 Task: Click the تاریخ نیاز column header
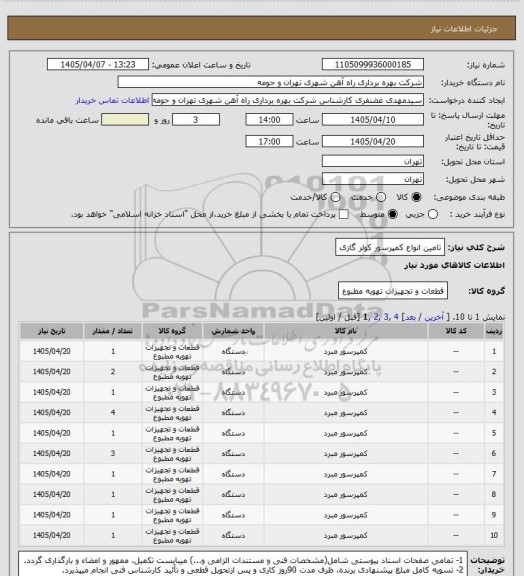point(51,331)
